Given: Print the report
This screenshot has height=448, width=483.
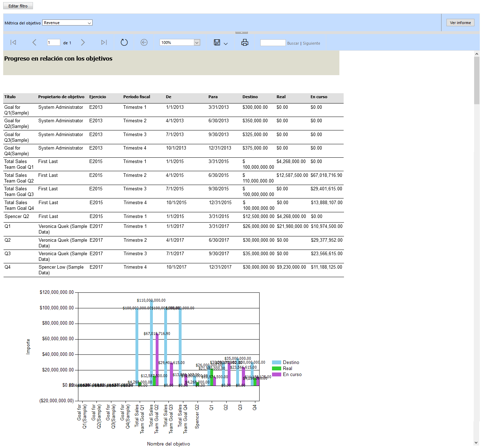Looking at the screenshot, I should coord(245,43).
